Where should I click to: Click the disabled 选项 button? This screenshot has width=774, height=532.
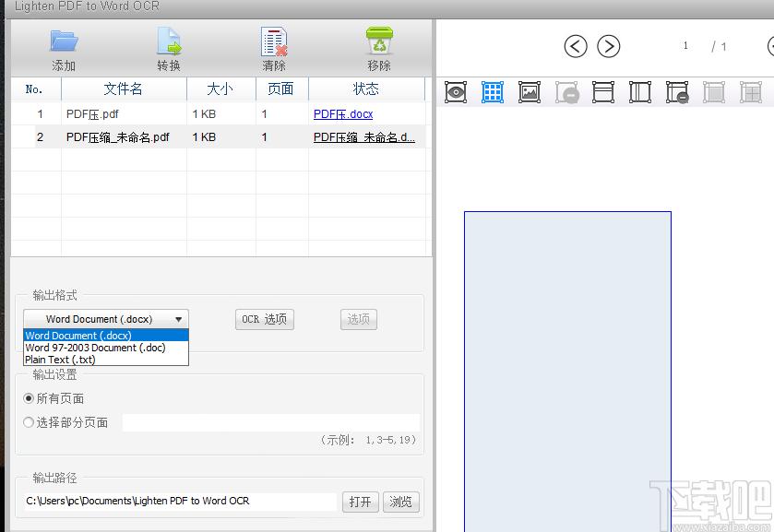[359, 319]
